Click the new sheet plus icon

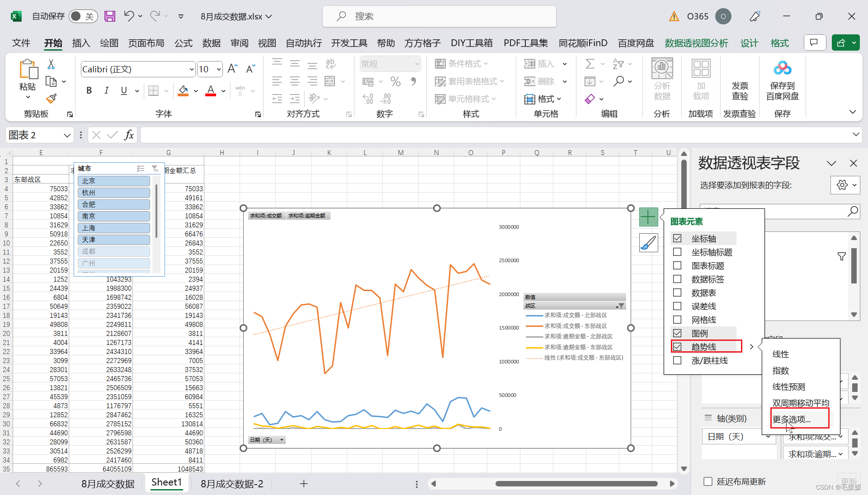click(304, 484)
